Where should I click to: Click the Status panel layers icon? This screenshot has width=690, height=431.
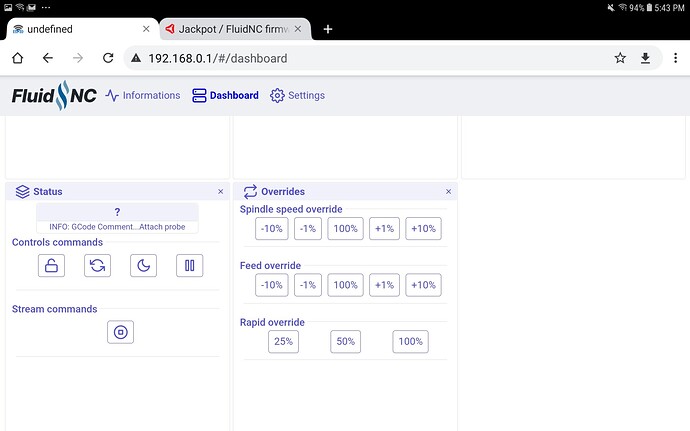22,192
